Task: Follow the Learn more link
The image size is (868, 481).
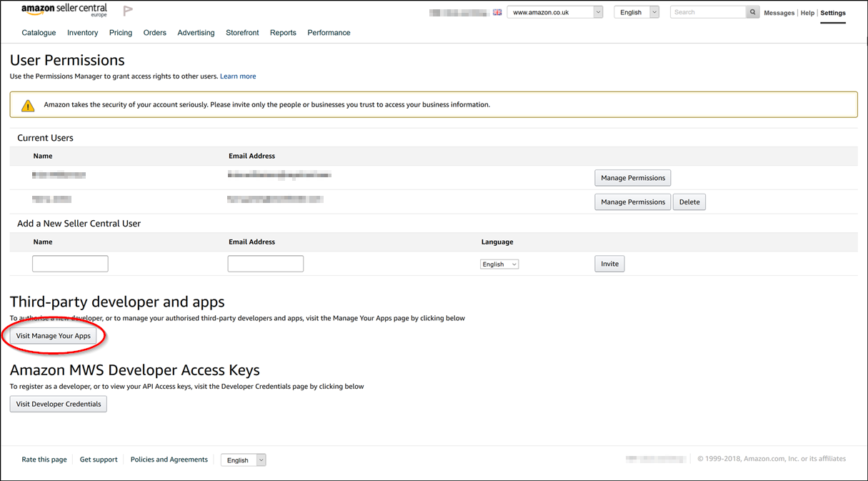Action: coord(238,76)
